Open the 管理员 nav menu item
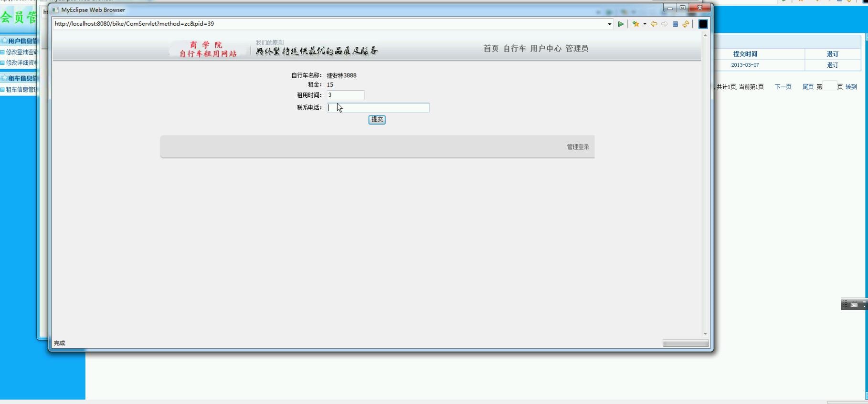This screenshot has width=868, height=404. coord(577,48)
